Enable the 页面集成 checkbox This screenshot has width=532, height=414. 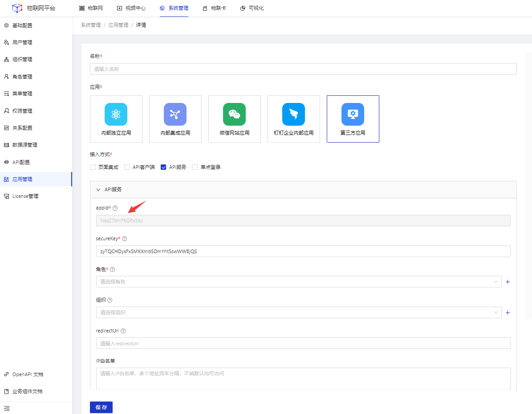[x=93, y=168]
